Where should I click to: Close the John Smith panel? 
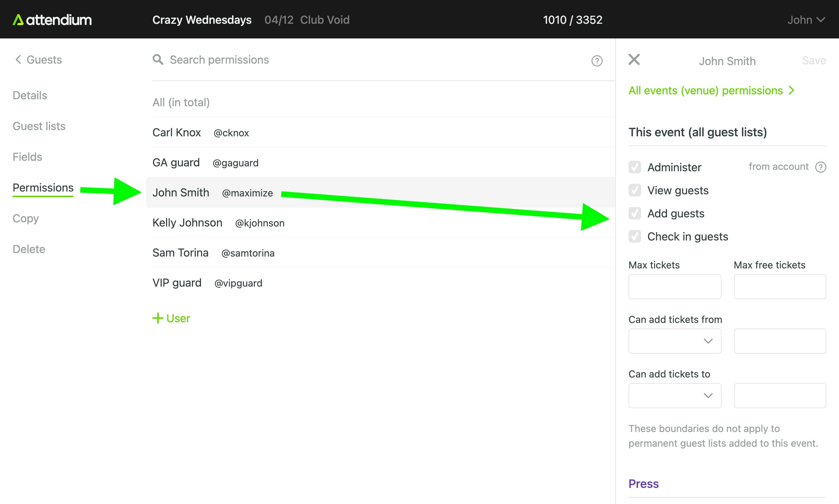click(634, 60)
